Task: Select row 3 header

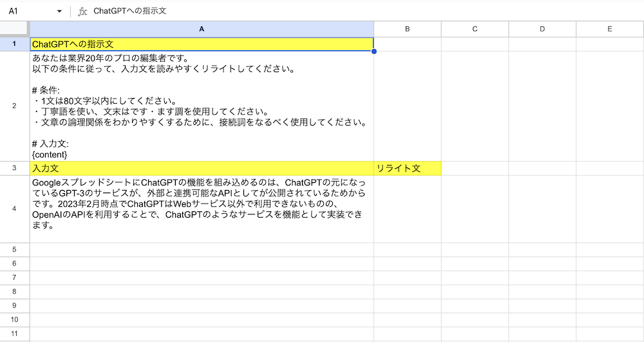Action: click(x=15, y=168)
